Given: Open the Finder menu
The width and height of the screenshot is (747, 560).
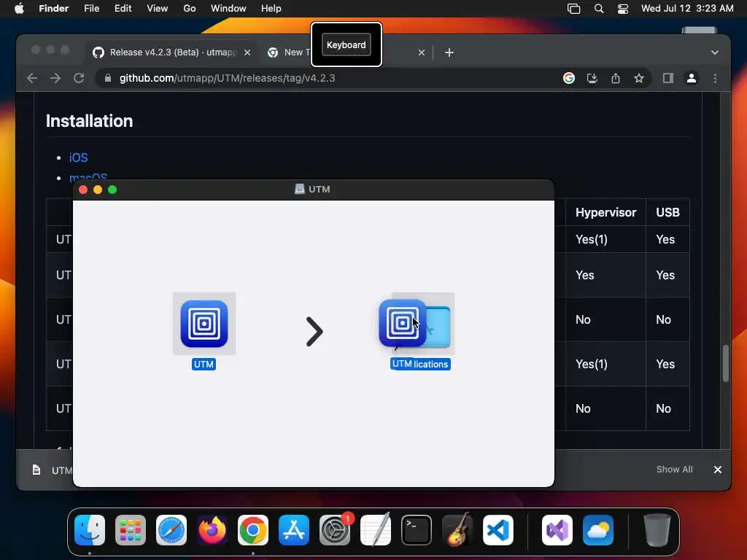Looking at the screenshot, I should click(x=53, y=8).
